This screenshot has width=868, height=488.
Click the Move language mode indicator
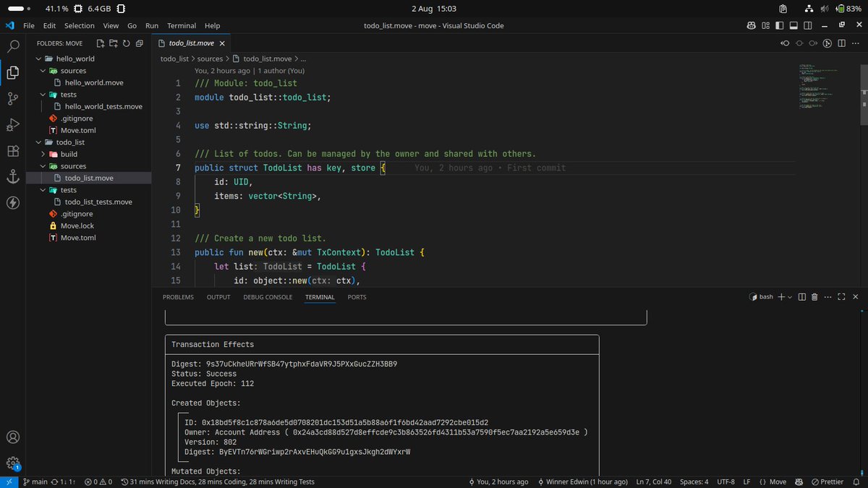pos(773,481)
